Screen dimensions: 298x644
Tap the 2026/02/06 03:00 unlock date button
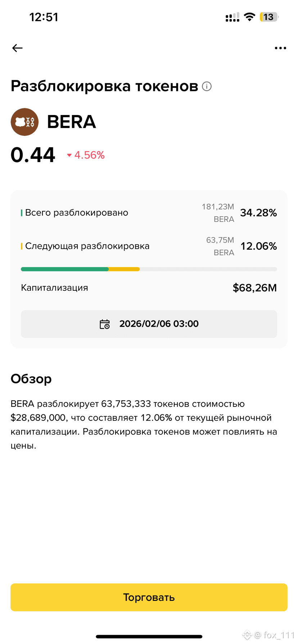149,324
